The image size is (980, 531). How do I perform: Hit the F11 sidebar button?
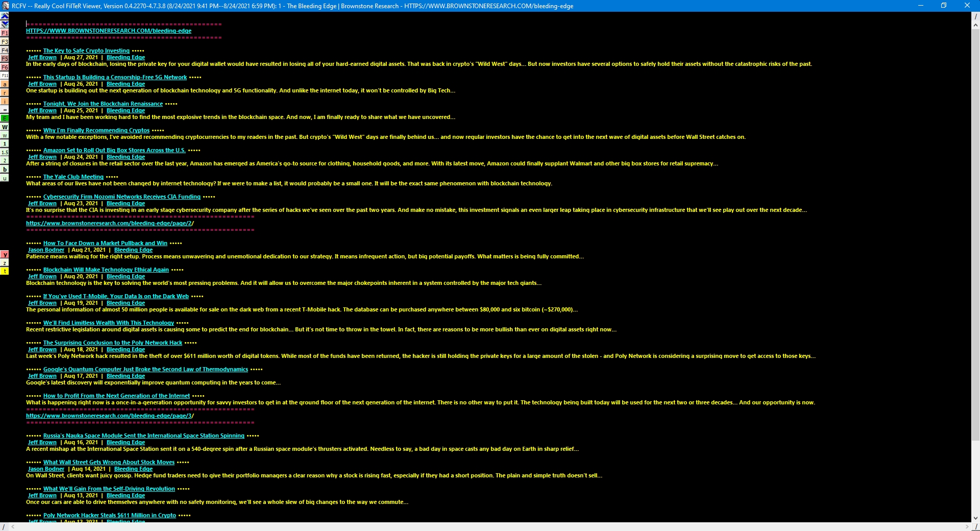5,76
